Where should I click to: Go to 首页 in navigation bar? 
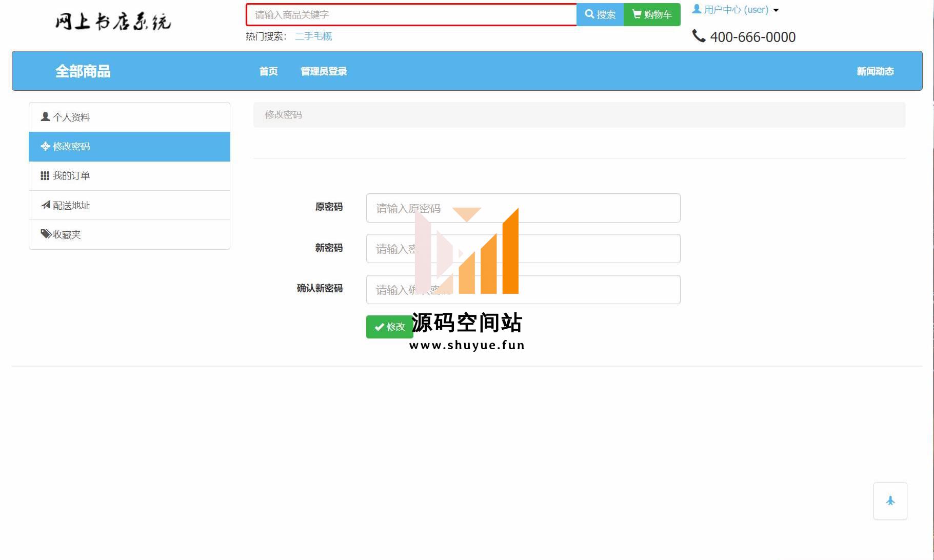pos(268,71)
